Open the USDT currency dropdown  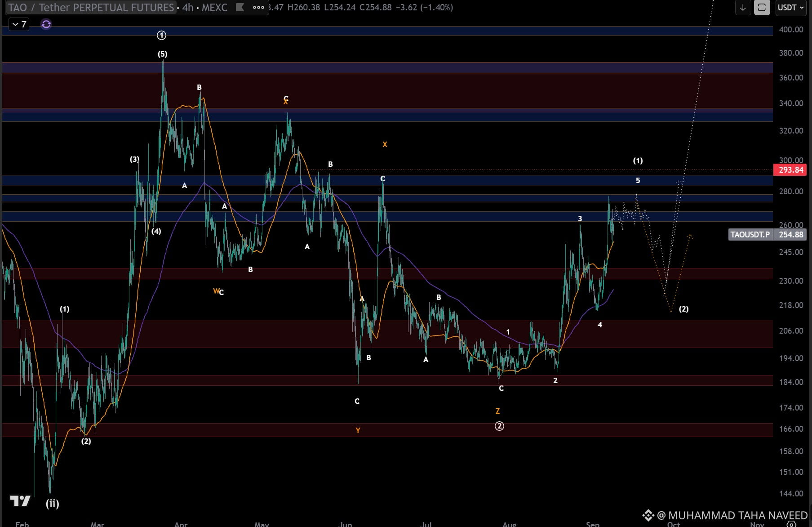coord(790,8)
